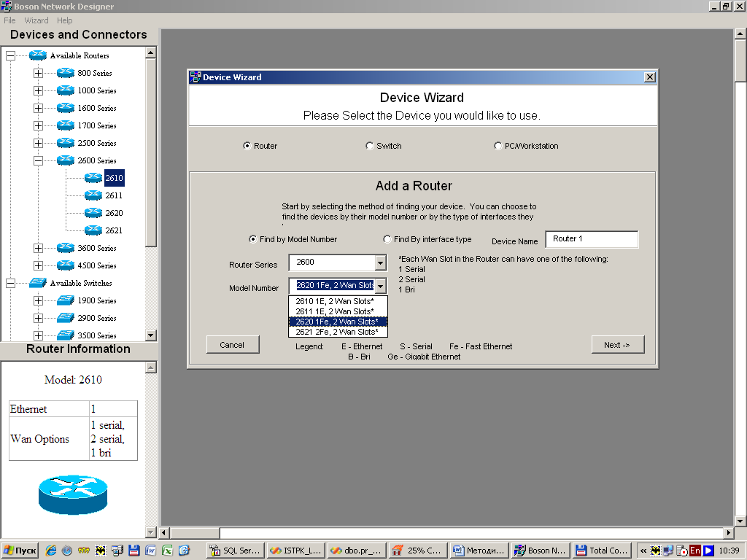This screenshot has width=747, height=560.
Task: Click the En language indicator in tray
Action: coord(695,551)
